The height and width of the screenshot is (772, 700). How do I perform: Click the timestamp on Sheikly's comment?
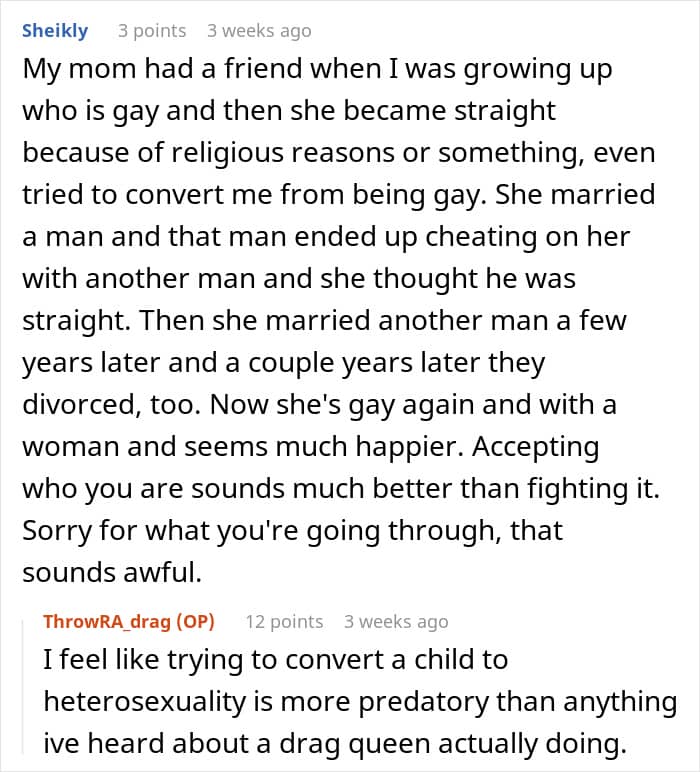pyautogui.click(x=259, y=31)
